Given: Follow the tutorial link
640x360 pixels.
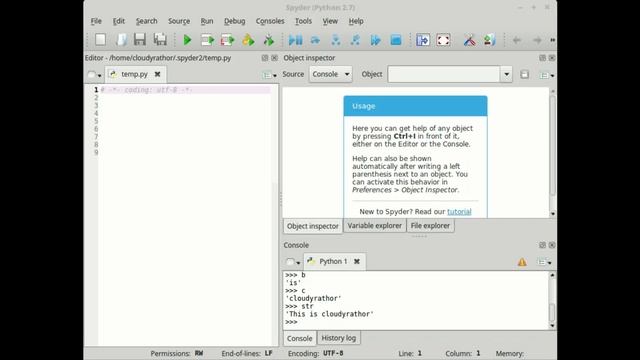Looking at the screenshot, I should (x=459, y=211).
